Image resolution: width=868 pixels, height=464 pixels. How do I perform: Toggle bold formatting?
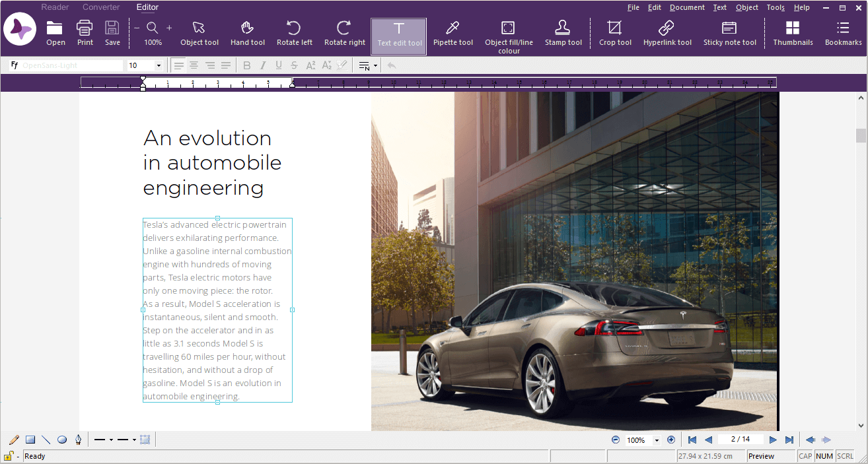pyautogui.click(x=247, y=65)
